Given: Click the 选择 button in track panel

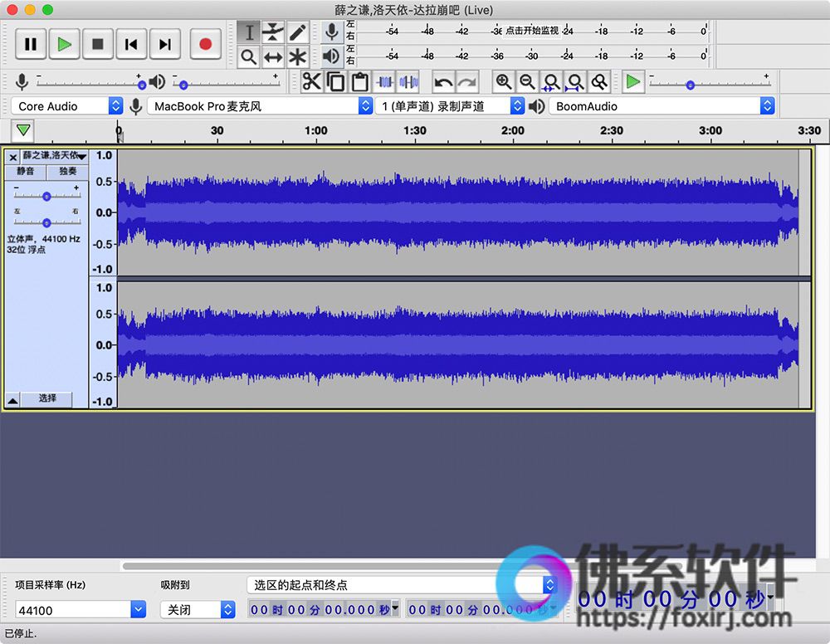Looking at the screenshot, I should [x=47, y=398].
